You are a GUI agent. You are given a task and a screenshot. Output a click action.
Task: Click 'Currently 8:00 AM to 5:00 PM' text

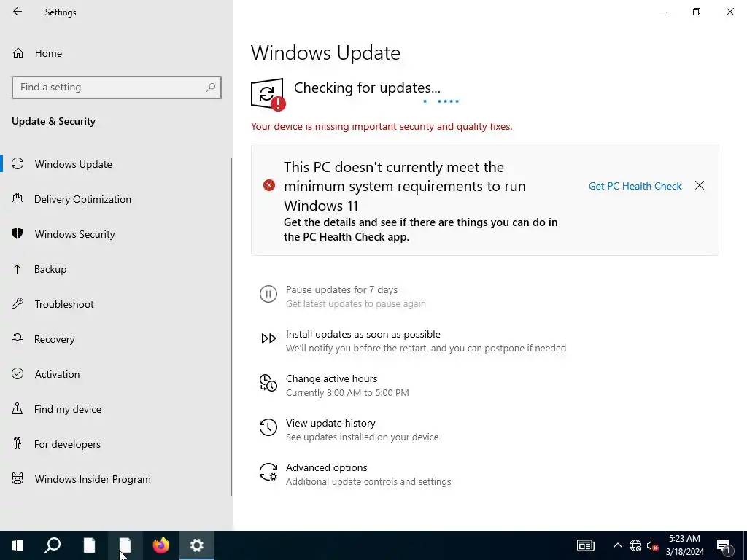(347, 393)
